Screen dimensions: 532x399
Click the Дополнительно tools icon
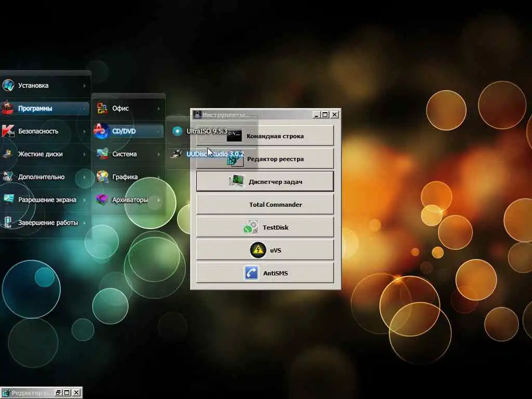pyautogui.click(x=7, y=177)
